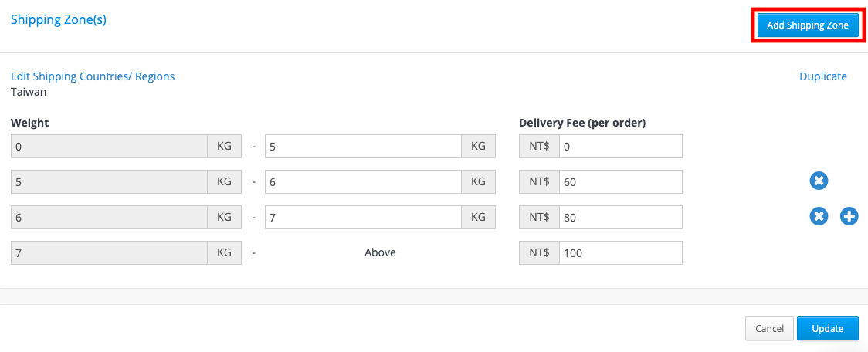
Task: Duplicate the Taiwan shipping zone
Action: [823, 76]
